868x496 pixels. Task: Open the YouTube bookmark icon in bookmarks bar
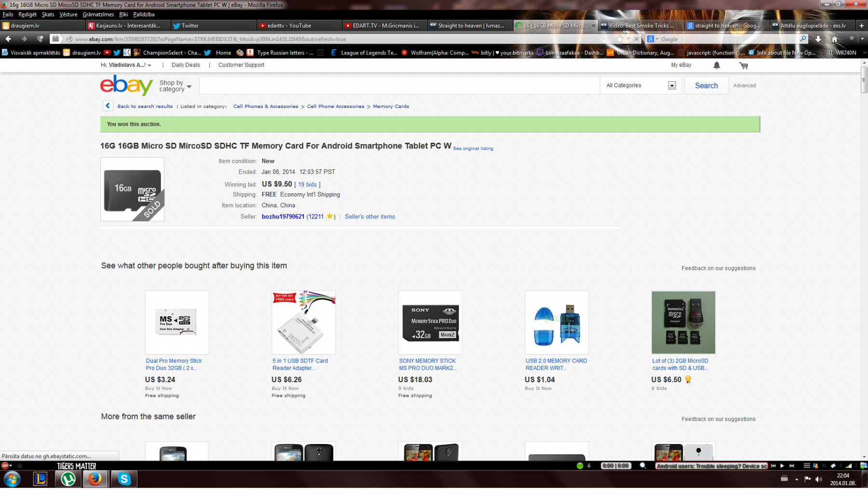pyautogui.click(x=107, y=53)
